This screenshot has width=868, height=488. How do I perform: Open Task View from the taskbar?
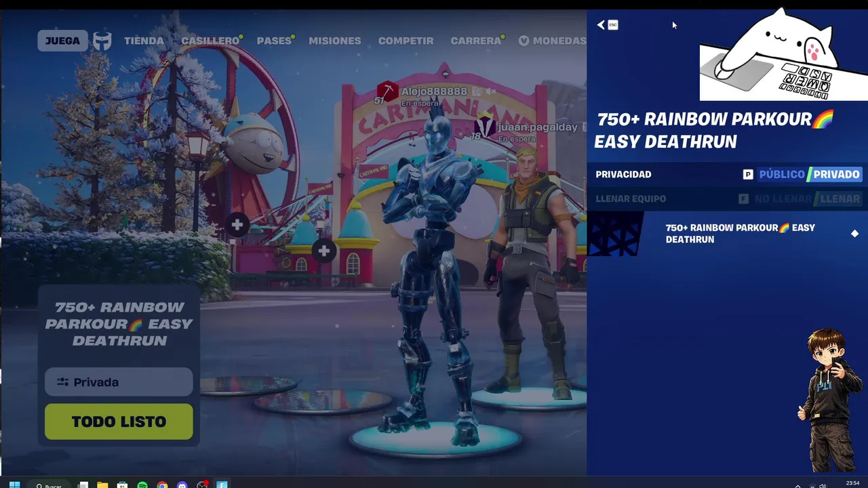(83, 485)
